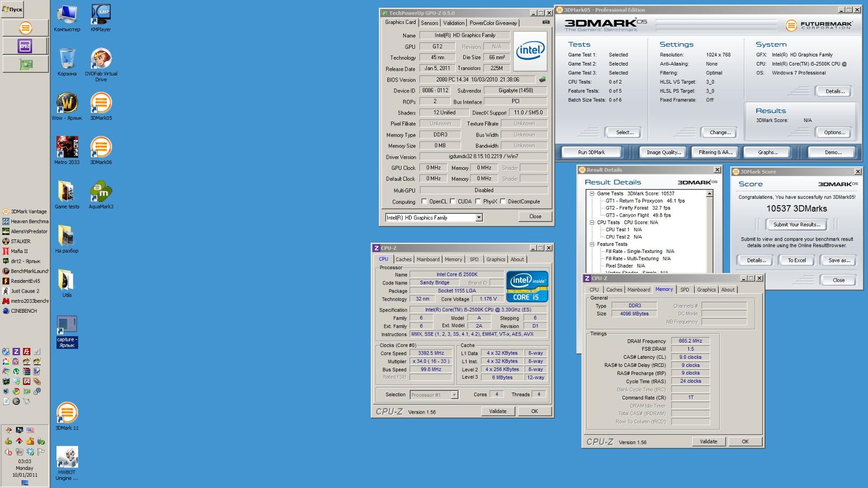The image size is (868, 488).
Task: Toggle the PhysX checkbox in GPU-Z
Action: coord(478,201)
